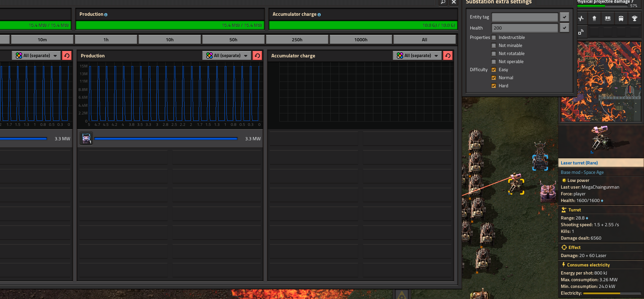Click the Base mod › Space Age text

(x=582, y=172)
